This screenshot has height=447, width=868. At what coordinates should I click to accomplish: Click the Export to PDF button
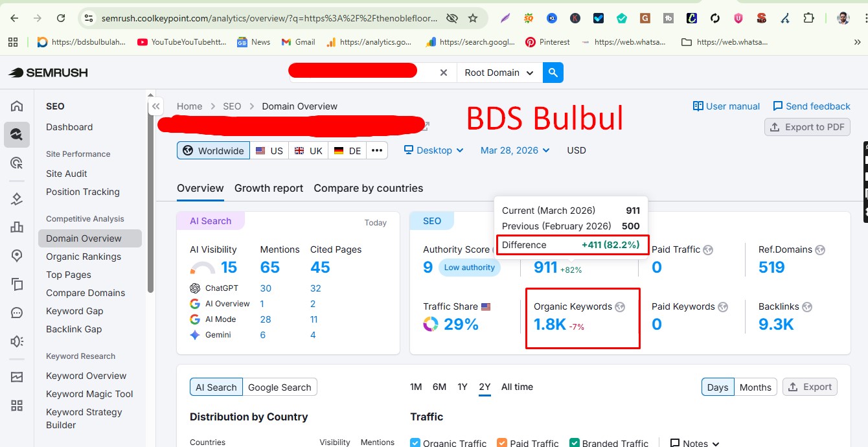(x=807, y=127)
